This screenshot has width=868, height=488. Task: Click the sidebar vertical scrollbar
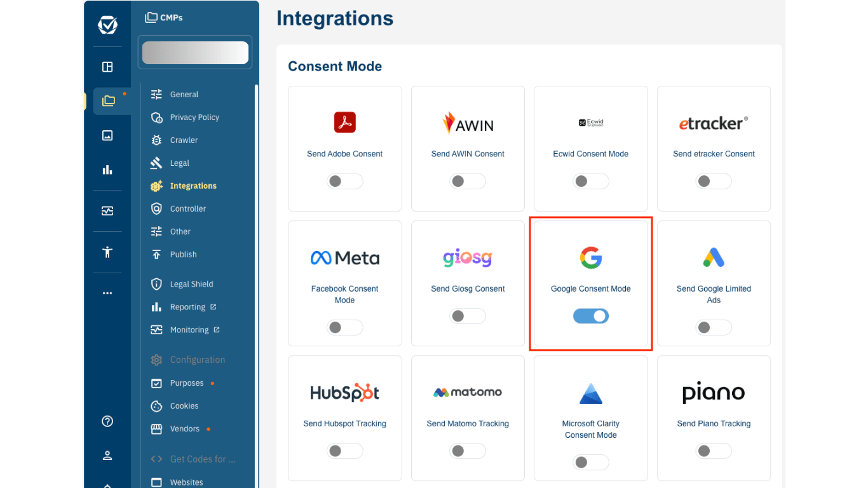pos(256,286)
